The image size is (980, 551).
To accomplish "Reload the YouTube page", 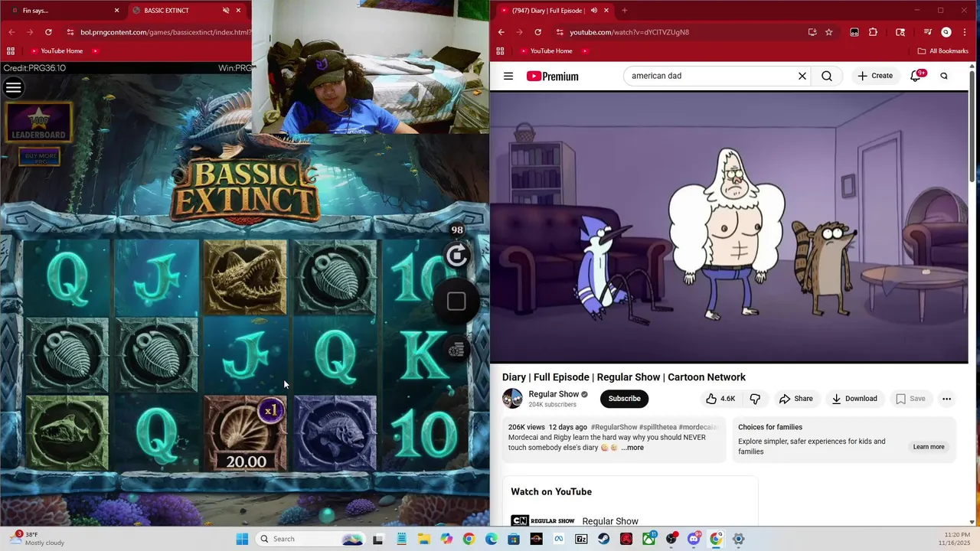I will pyautogui.click(x=537, y=32).
